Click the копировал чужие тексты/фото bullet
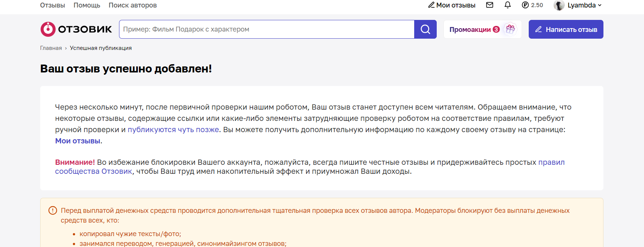This screenshot has height=247, width=644. [x=130, y=234]
